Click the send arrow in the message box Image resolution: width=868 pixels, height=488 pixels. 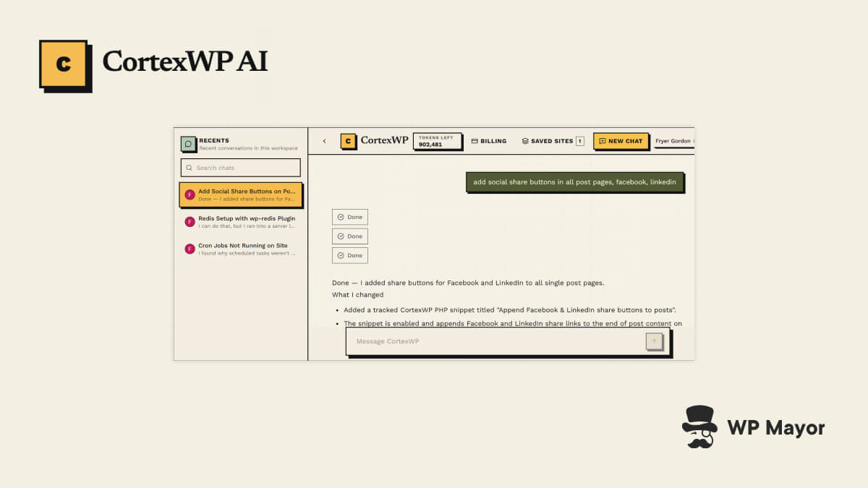pyautogui.click(x=654, y=341)
